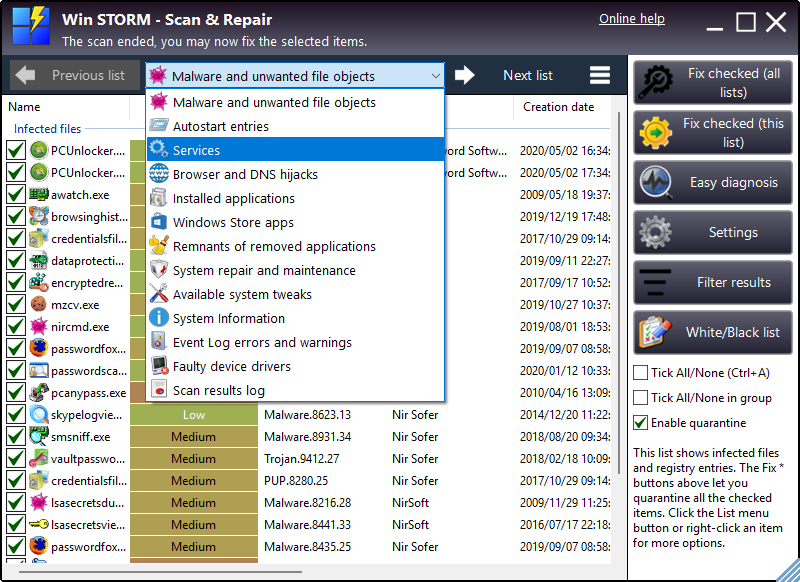Click the Fix checked (all lists) wrench icon

click(655, 81)
